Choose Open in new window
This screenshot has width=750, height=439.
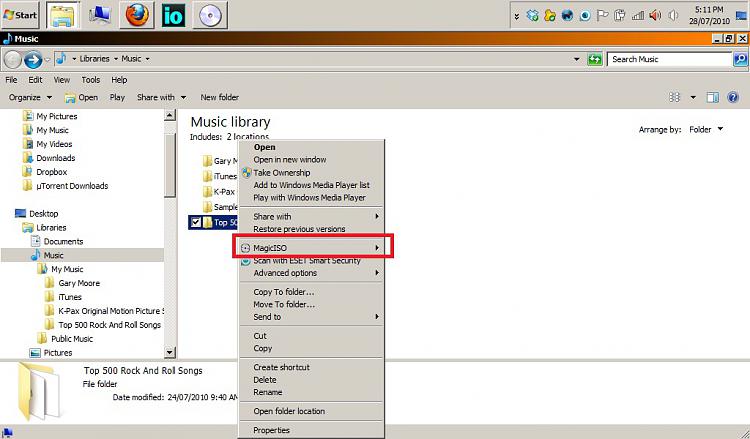[290, 160]
